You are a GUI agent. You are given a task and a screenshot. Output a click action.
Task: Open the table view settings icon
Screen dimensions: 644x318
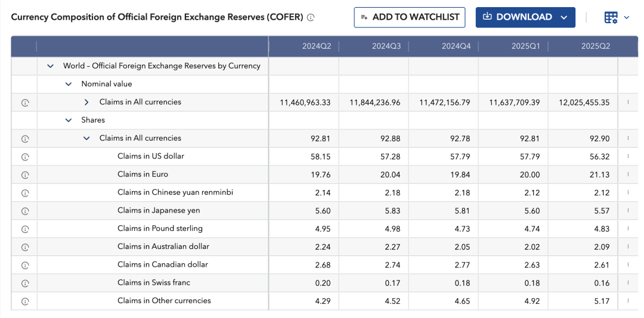(x=611, y=18)
